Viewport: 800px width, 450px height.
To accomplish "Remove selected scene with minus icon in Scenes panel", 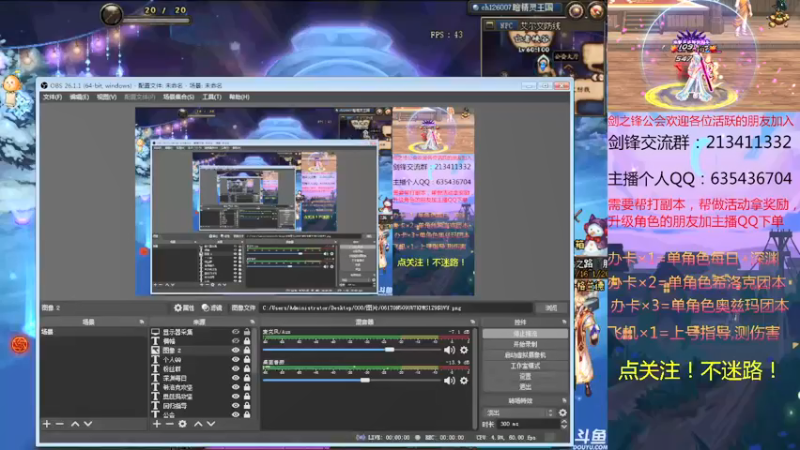I will pyautogui.click(x=60, y=424).
